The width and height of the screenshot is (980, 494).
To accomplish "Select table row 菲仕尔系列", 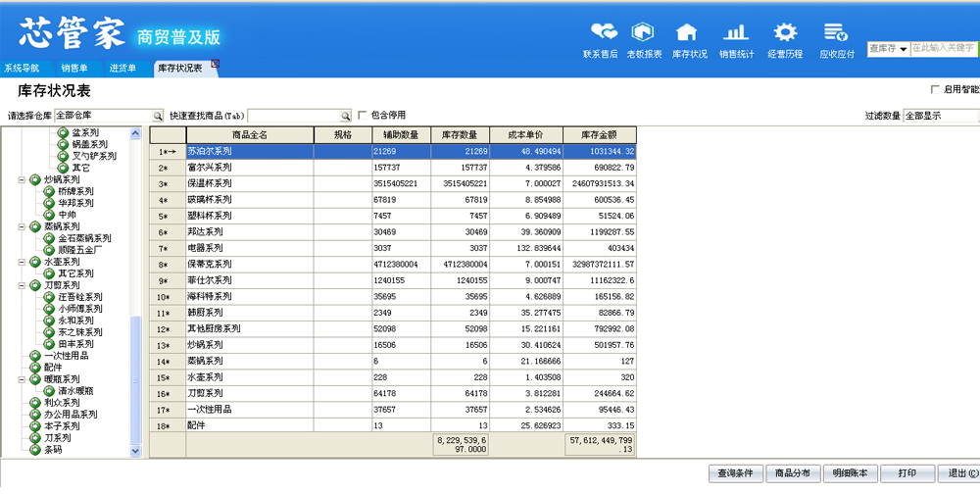I will (393, 280).
